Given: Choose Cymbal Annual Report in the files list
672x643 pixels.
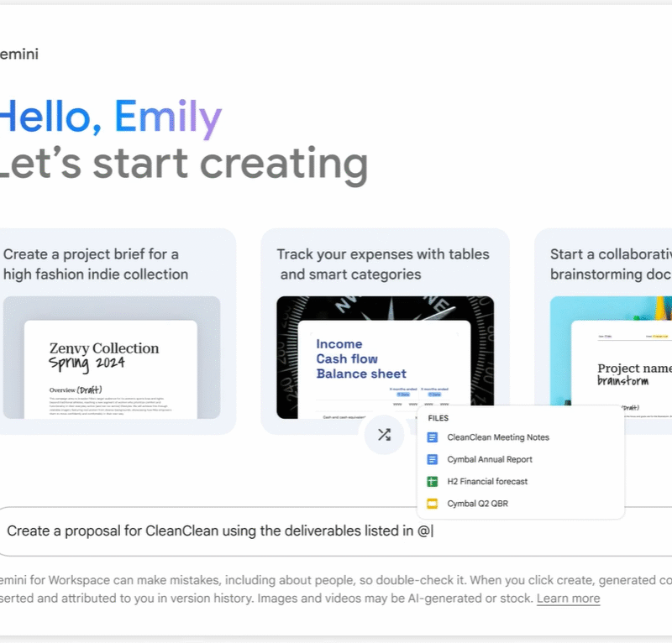Looking at the screenshot, I should [x=490, y=459].
